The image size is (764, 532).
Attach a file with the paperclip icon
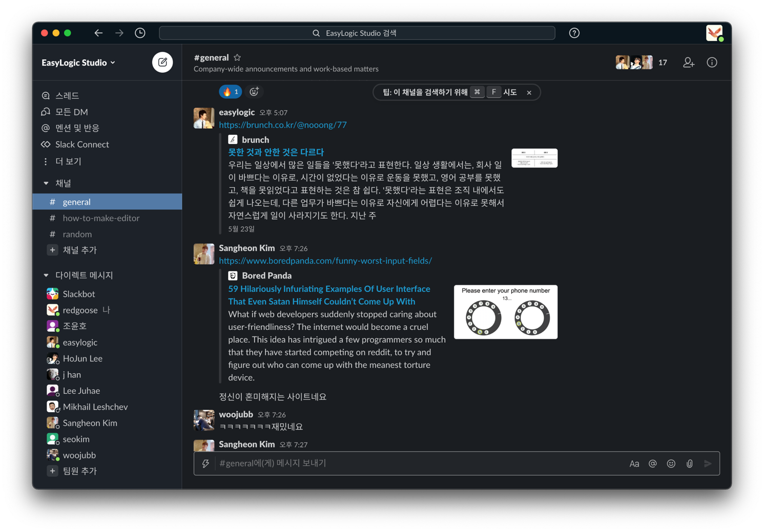click(x=690, y=464)
